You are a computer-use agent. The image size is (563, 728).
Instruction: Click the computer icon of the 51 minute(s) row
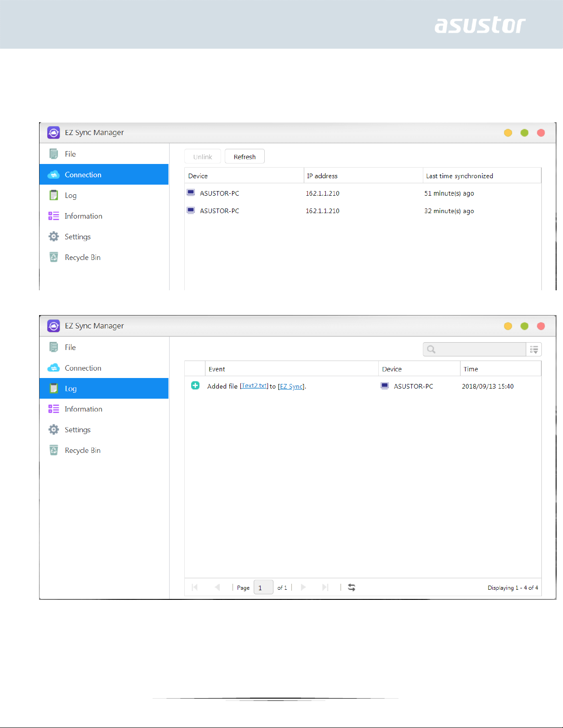point(191,192)
